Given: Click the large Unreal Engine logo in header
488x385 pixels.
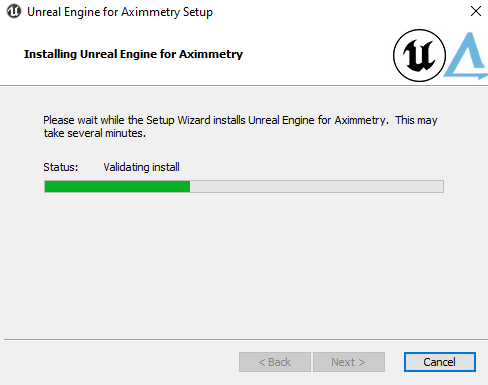Looking at the screenshot, I should tap(419, 55).
